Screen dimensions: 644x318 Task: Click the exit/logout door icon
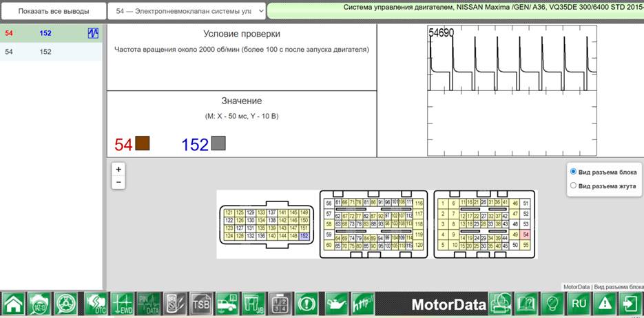coord(630,304)
